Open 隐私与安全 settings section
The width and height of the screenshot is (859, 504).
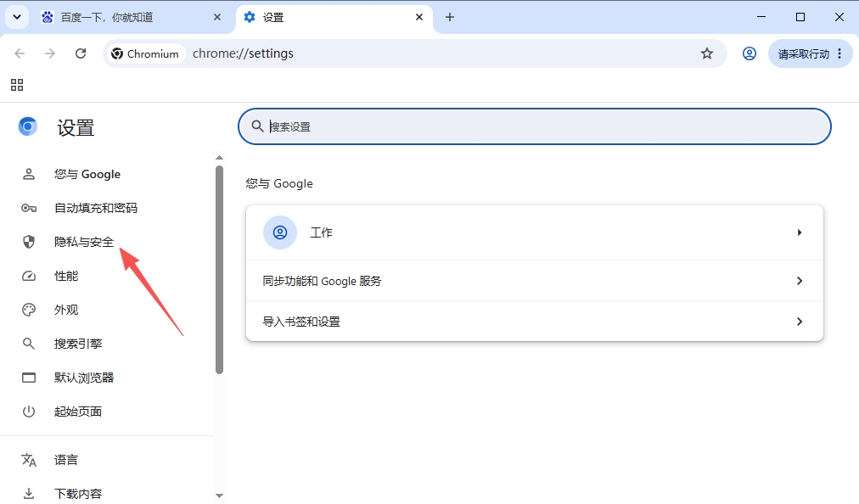pyautogui.click(x=84, y=242)
